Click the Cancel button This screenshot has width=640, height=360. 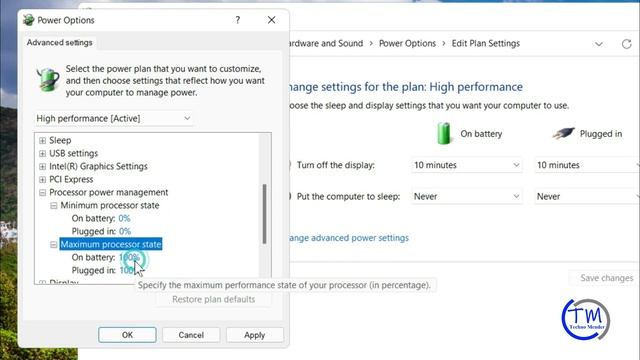191,335
